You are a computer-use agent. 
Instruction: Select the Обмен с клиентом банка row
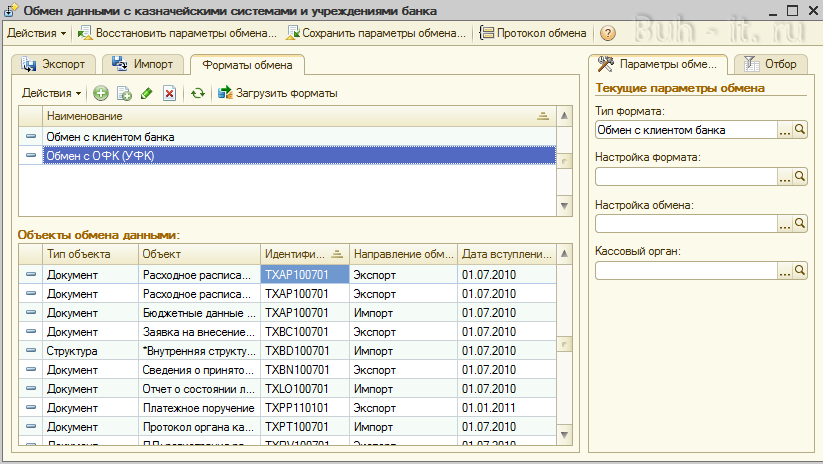click(x=110, y=136)
